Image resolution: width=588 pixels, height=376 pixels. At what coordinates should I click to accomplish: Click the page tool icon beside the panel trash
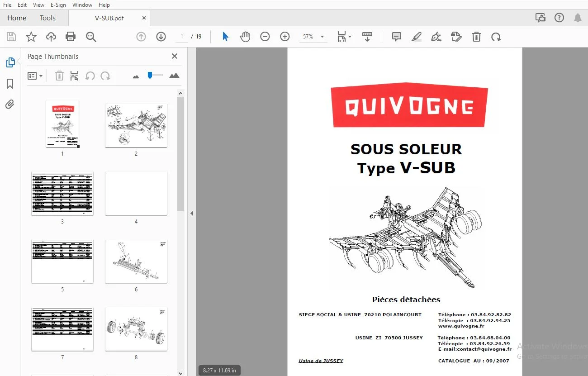pos(75,76)
